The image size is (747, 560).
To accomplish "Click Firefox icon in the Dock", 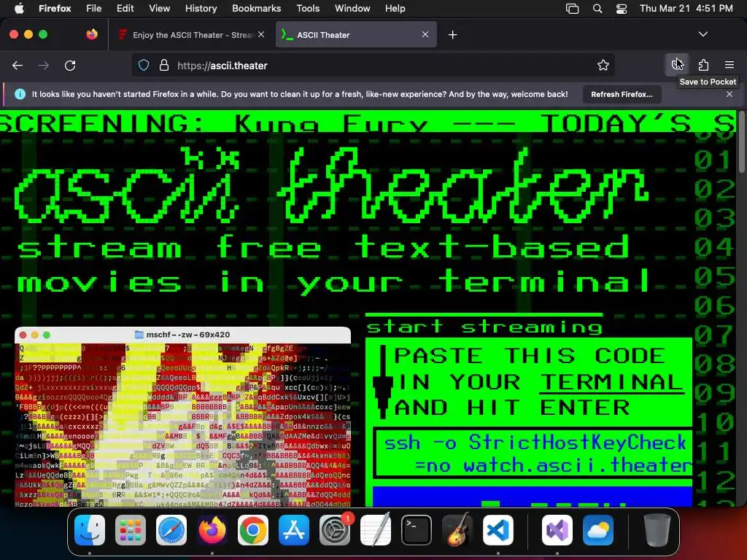I will [x=212, y=530].
